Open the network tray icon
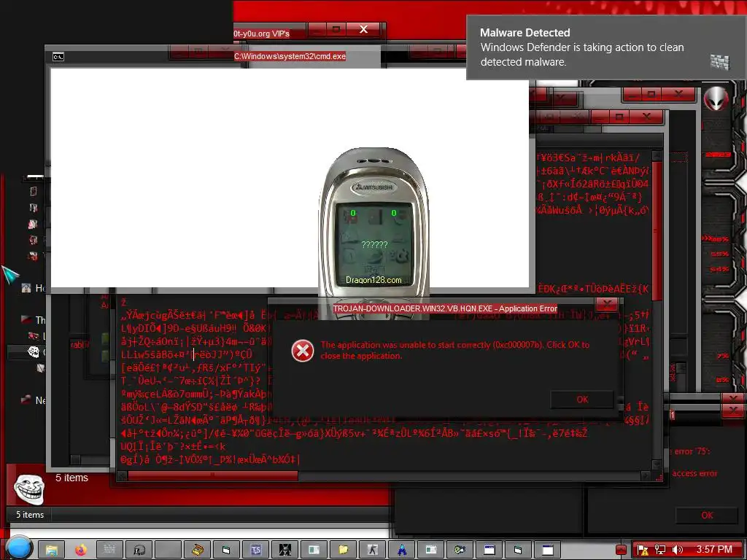Viewport: 747px width, 560px height. pos(659,550)
